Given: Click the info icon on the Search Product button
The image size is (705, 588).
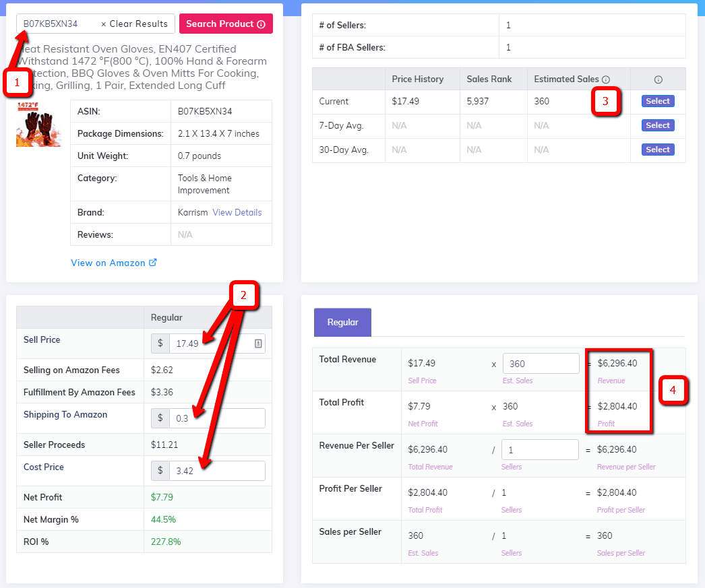Looking at the screenshot, I should click(x=262, y=24).
